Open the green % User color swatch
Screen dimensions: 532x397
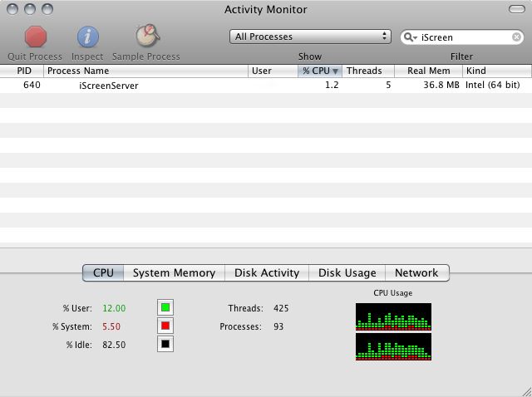tap(165, 307)
